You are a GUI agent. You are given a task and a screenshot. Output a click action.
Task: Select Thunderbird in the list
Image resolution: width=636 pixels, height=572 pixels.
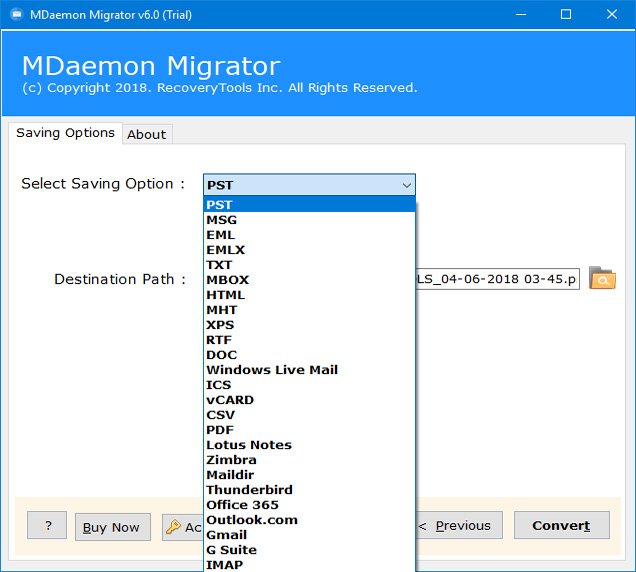[x=309, y=490]
